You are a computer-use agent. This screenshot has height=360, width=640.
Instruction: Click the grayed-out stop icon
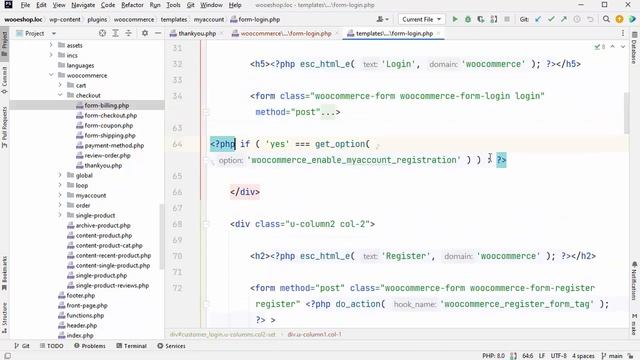pos(507,19)
